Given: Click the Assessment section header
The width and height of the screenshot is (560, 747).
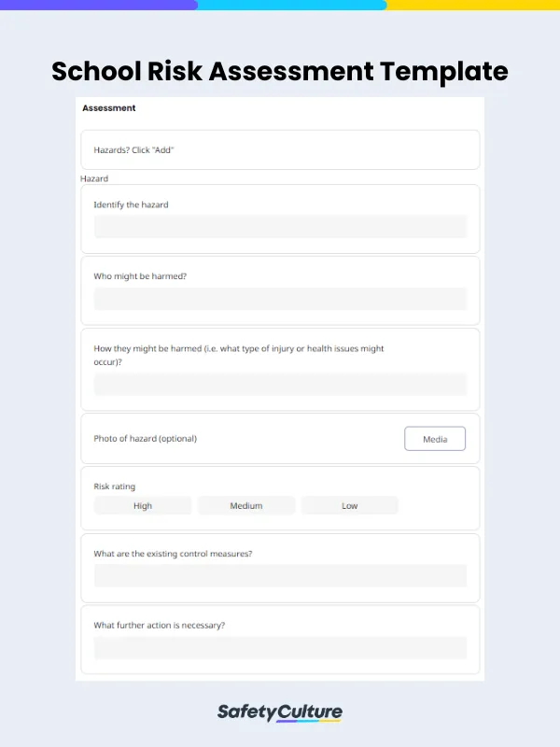Looking at the screenshot, I should point(108,108).
